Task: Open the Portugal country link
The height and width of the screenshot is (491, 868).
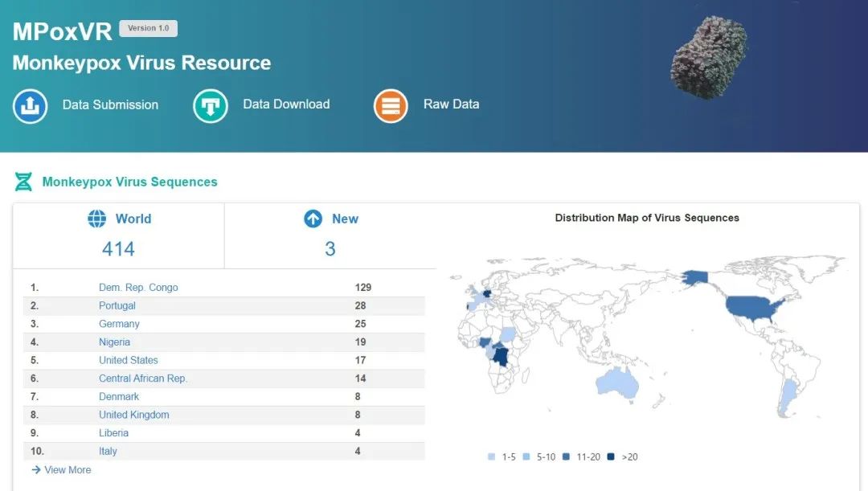Action: [x=117, y=305]
